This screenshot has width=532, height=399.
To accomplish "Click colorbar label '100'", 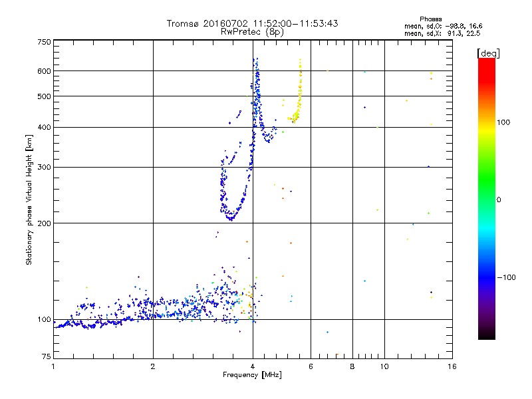I will 503,122.
